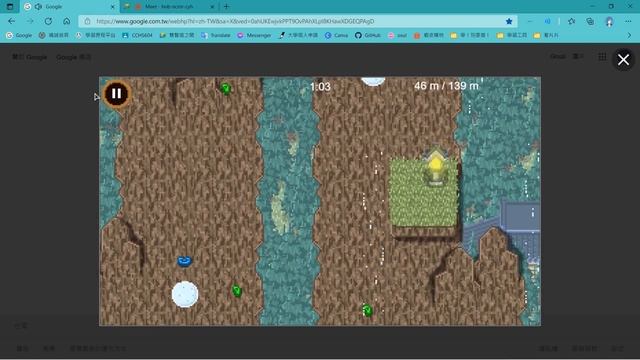Click the glowing yellow lantern in the game
This screenshot has height=360, width=640.
click(x=436, y=167)
